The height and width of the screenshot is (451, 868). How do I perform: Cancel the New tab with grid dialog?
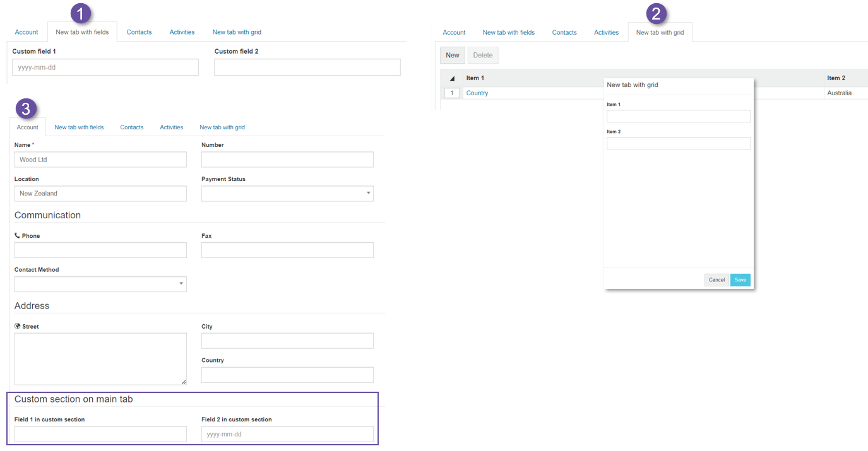point(716,280)
